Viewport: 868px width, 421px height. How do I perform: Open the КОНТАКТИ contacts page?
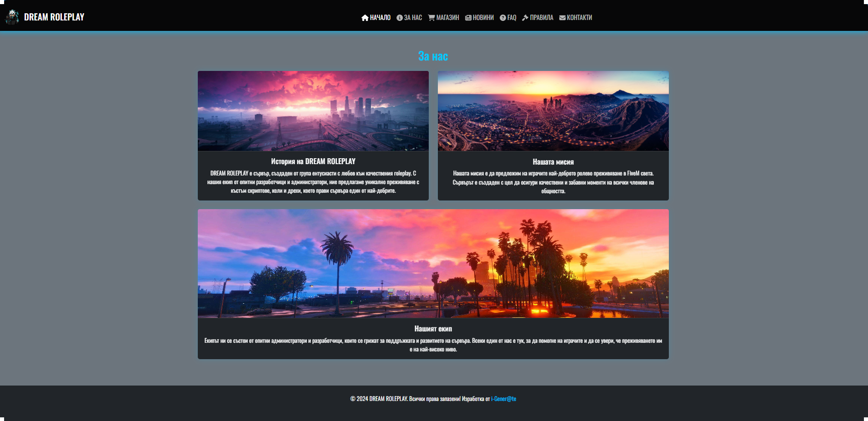click(576, 18)
